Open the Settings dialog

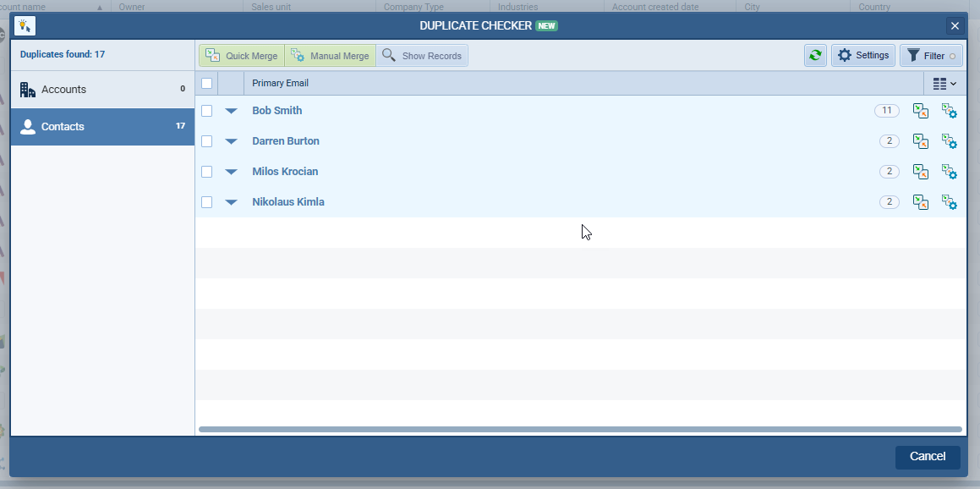click(x=862, y=55)
